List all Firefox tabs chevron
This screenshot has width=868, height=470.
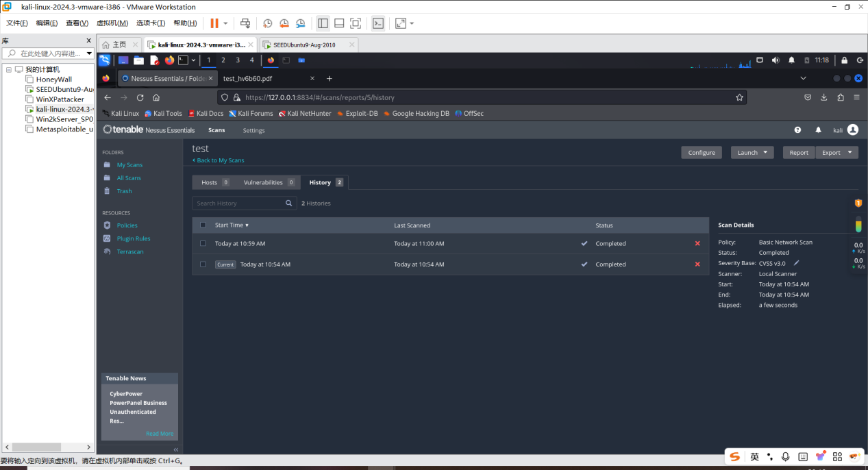point(804,78)
